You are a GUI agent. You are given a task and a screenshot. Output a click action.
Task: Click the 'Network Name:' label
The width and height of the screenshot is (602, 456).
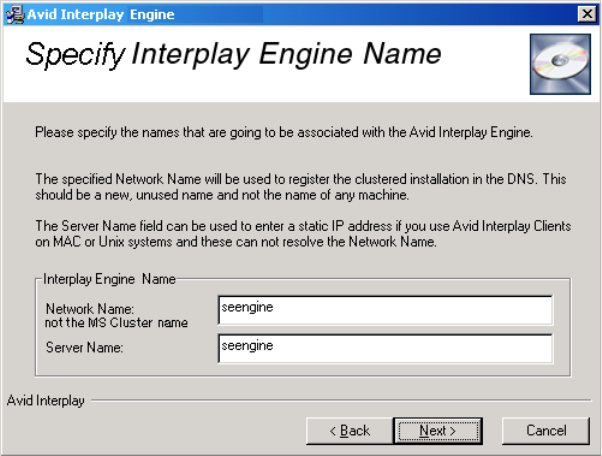[x=90, y=309]
